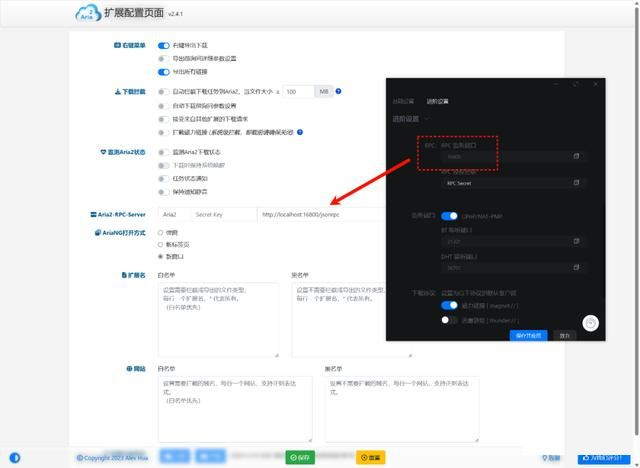Viewport: 640px width, 468px height.
Task: Disable UPnP/NAT-PMP port mapping switch
Action: (x=449, y=215)
